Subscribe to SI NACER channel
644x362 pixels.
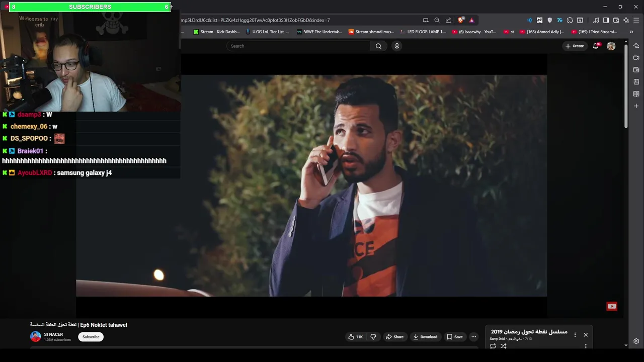[91, 337]
